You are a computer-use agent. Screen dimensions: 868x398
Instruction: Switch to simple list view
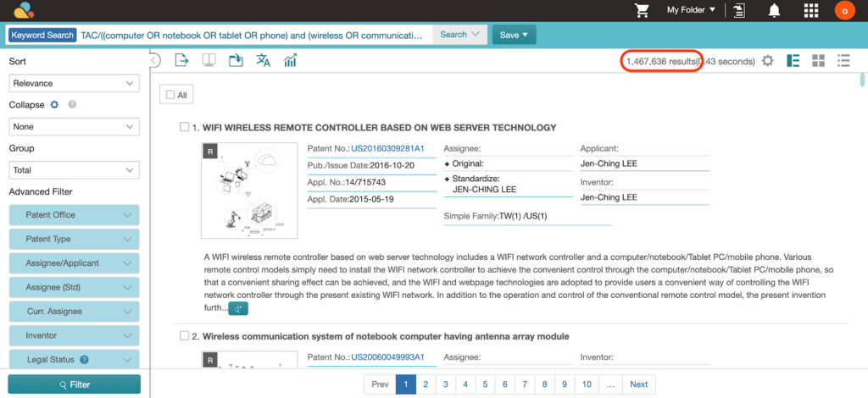pyautogui.click(x=843, y=61)
